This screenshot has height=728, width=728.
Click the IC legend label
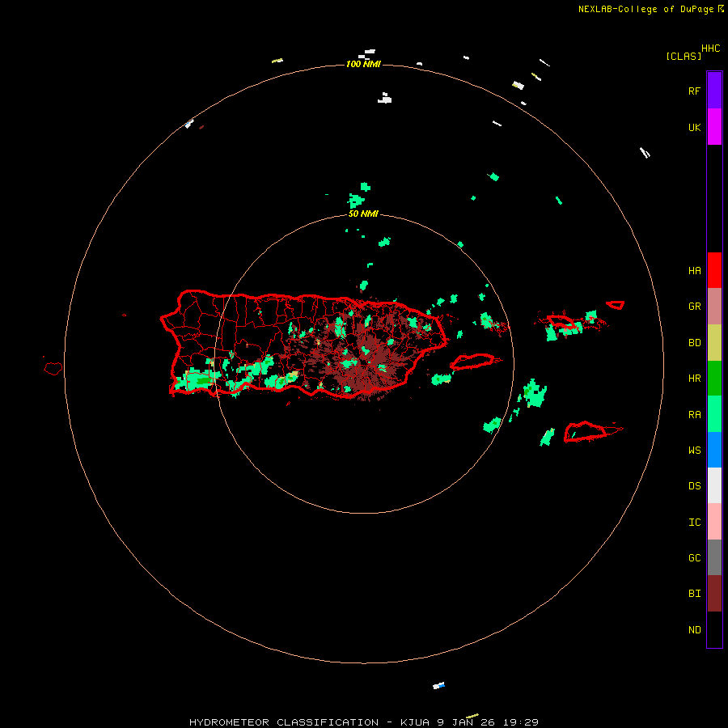694,522
